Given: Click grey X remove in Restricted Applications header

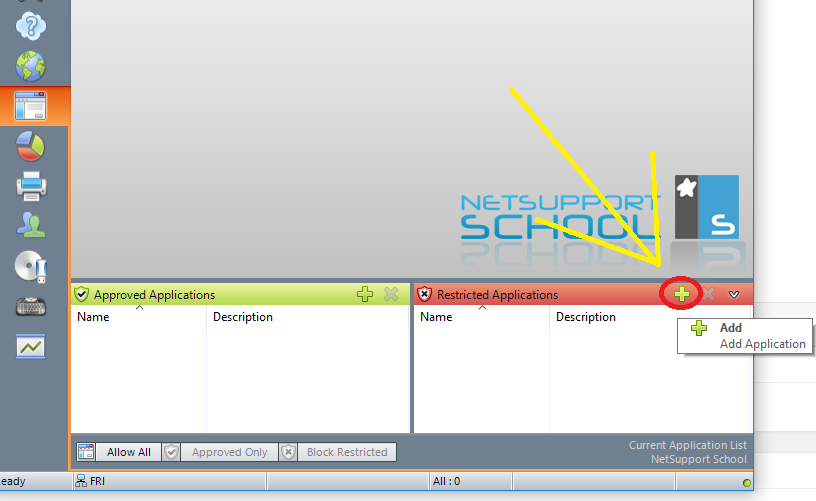Looking at the screenshot, I should coord(708,294).
